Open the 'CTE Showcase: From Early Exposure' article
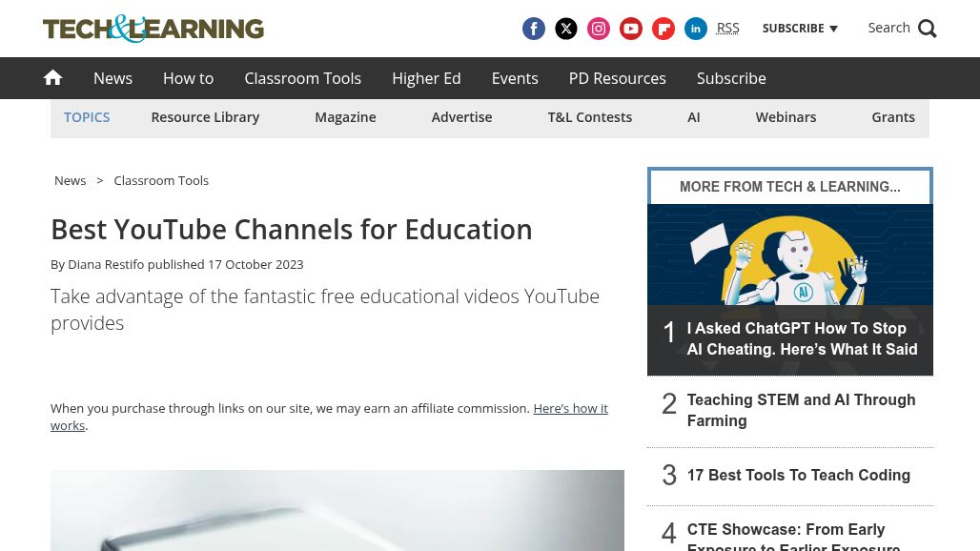Screen dimensions: 980x551 (x=794, y=536)
